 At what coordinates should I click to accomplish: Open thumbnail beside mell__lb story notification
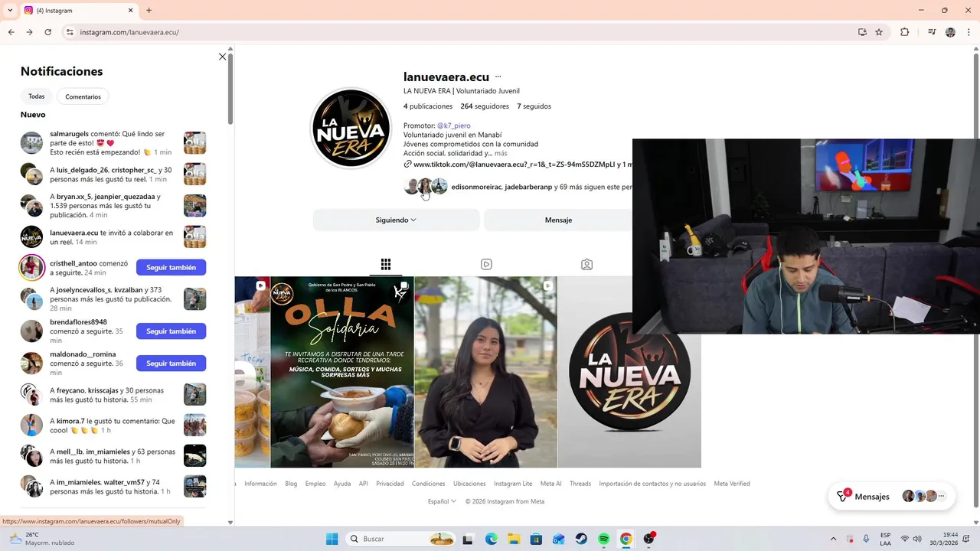pos(194,455)
